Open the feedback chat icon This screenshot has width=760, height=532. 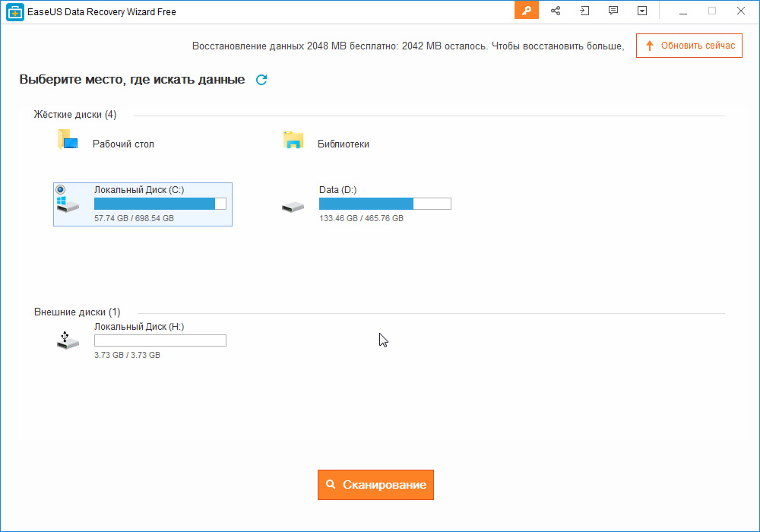click(x=613, y=11)
